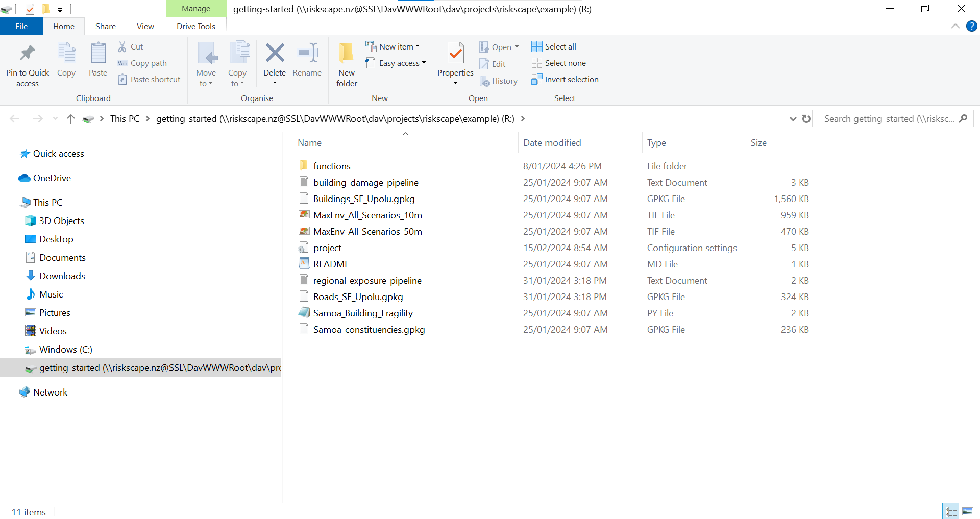Click the Delete red X icon
The height and width of the screenshot is (519, 980).
pyautogui.click(x=275, y=53)
